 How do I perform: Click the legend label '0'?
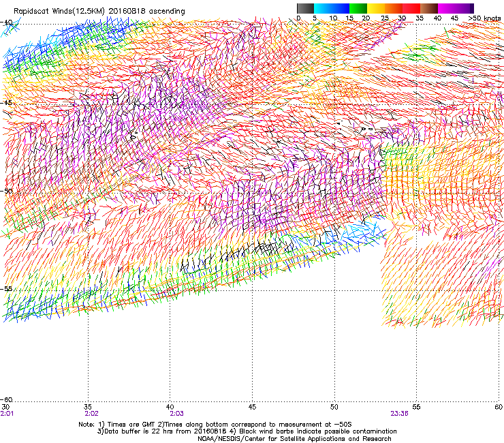pyautogui.click(x=298, y=18)
